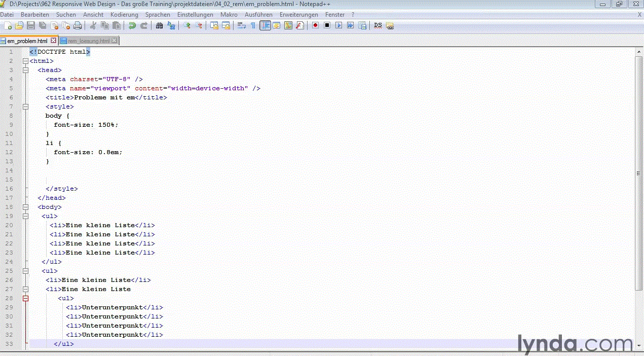The width and height of the screenshot is (644, 356).
Task: Click Run Macro Multiple Times icon
Action: click(x=350, y=25)
